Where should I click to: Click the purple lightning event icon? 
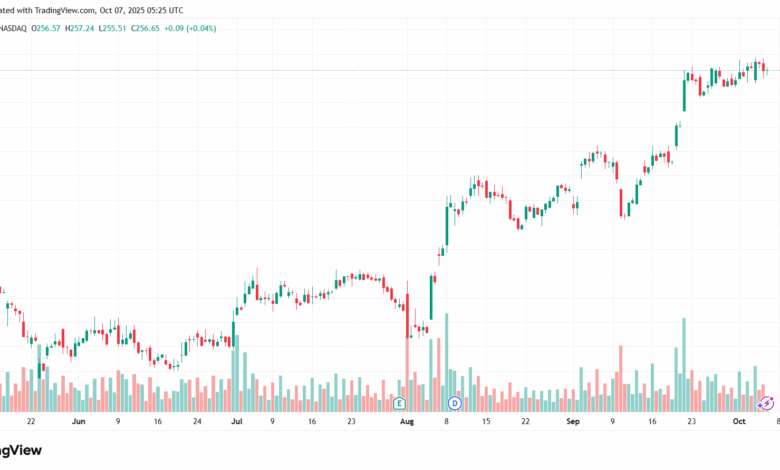[x=767, y=403]
